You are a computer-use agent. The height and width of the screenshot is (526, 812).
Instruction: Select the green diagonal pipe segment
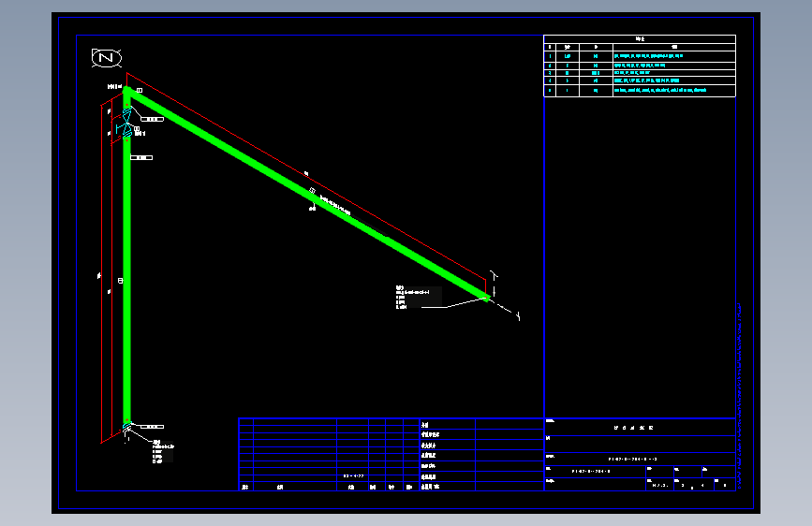click(306, 193)
